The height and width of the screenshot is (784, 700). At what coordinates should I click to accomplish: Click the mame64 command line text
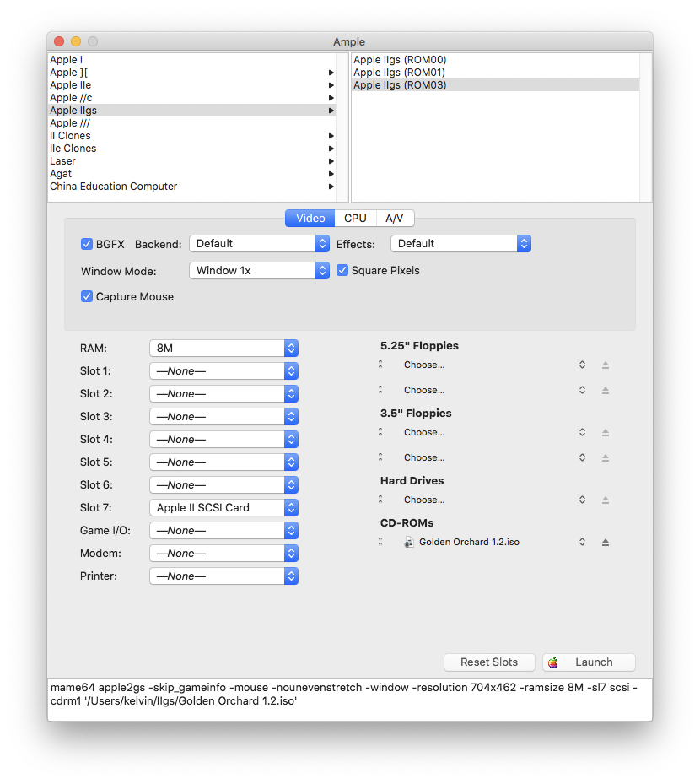344,694
